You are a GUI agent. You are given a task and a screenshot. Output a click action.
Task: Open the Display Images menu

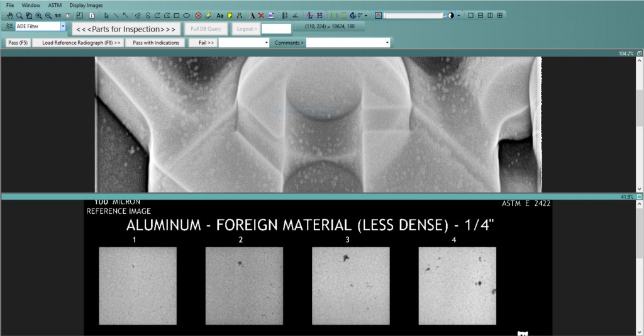click(86, 5)
